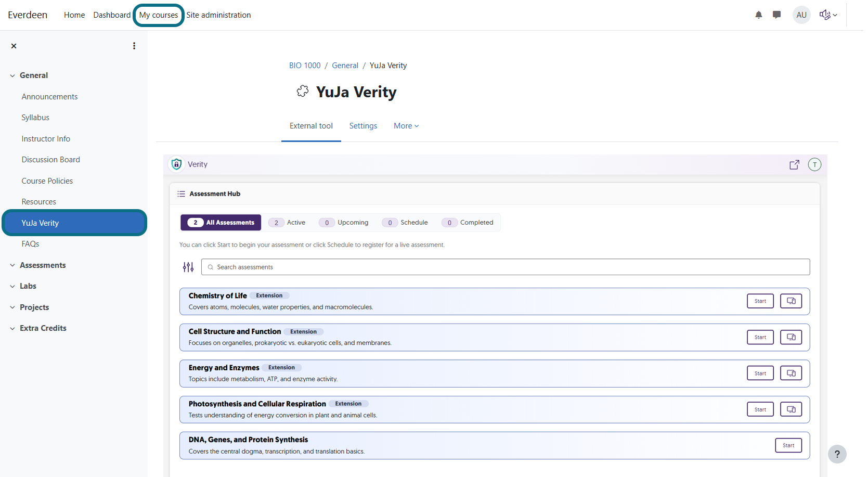This screenshot has width=868, height=477.
Task: Click the Assessment Hub list icon
Action: [x=181, y=194]
